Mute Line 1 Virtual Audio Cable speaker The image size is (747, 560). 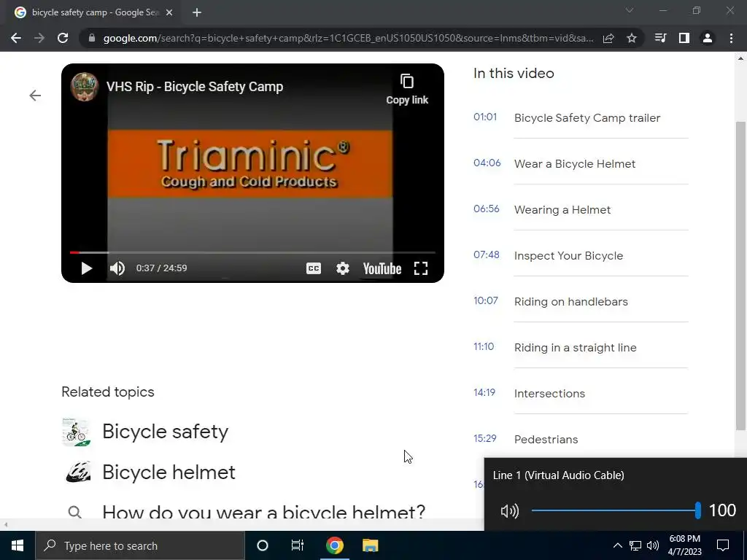pyautogui.click(x=509, y=511)
